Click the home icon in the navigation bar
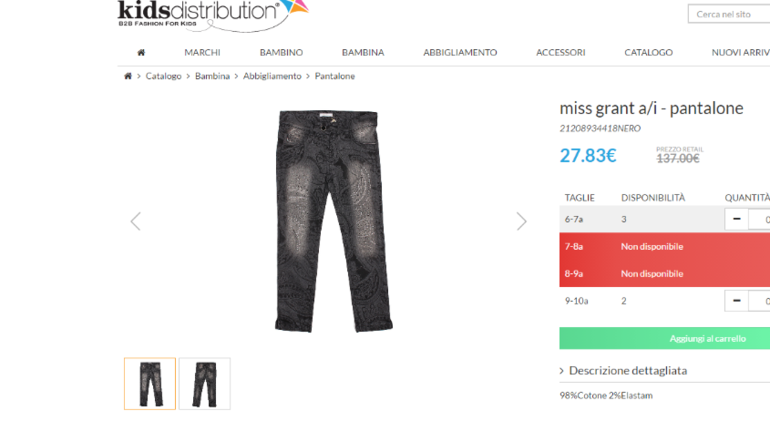This screenshot has height=431, width=770. point(141,53)
